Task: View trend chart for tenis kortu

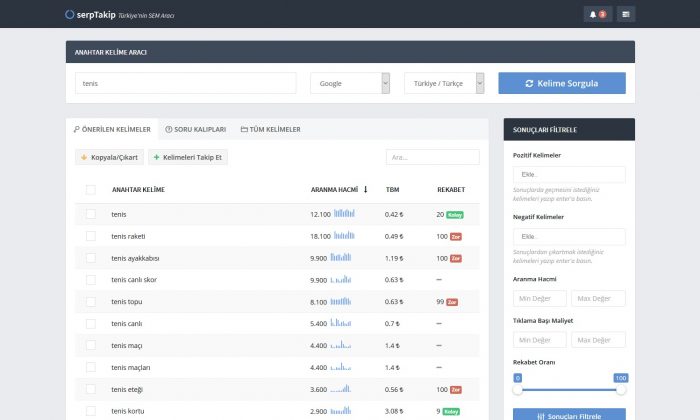Action: click(341, 411)
